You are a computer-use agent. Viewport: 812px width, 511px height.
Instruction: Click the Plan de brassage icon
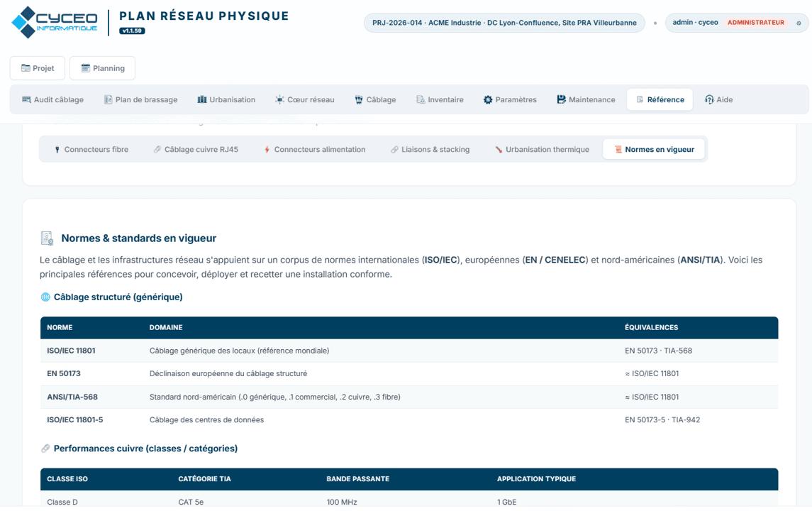(x=108, y=99)
